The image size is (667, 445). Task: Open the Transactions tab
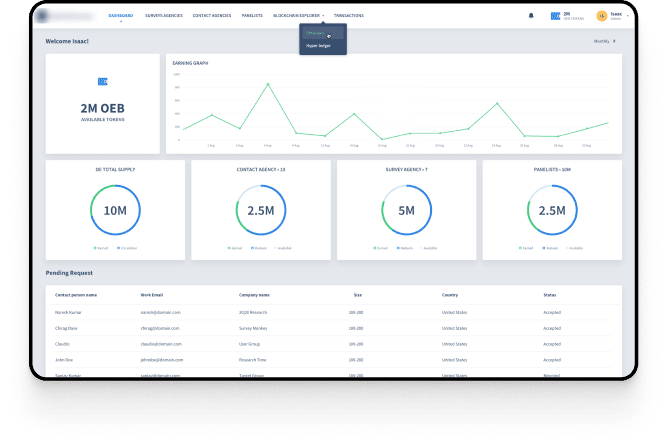pos(349,16)
